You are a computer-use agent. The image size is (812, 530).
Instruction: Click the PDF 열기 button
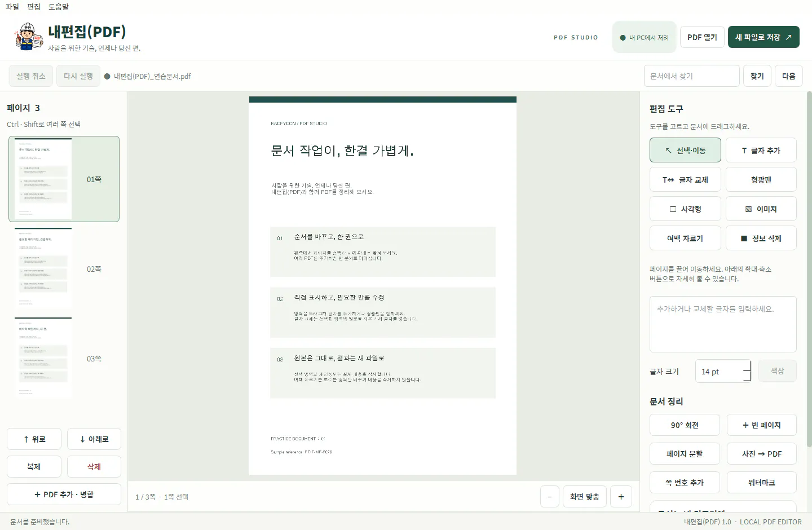coord(702,37)
